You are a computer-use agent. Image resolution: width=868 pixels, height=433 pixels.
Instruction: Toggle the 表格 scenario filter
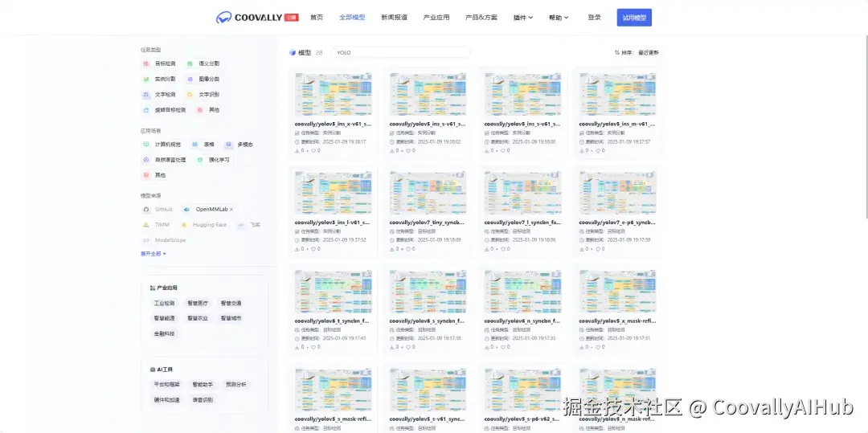(203, 145)
